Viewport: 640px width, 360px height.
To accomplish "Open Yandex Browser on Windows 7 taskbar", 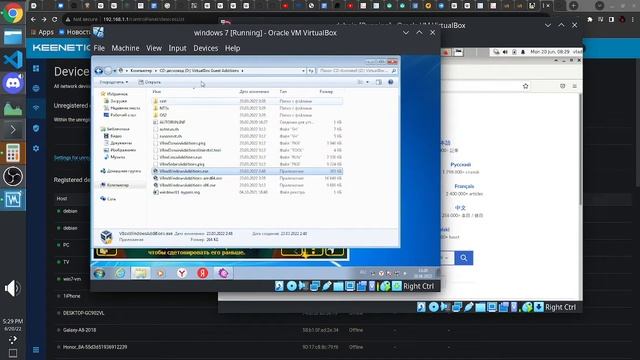I will (x=182, y=273).
